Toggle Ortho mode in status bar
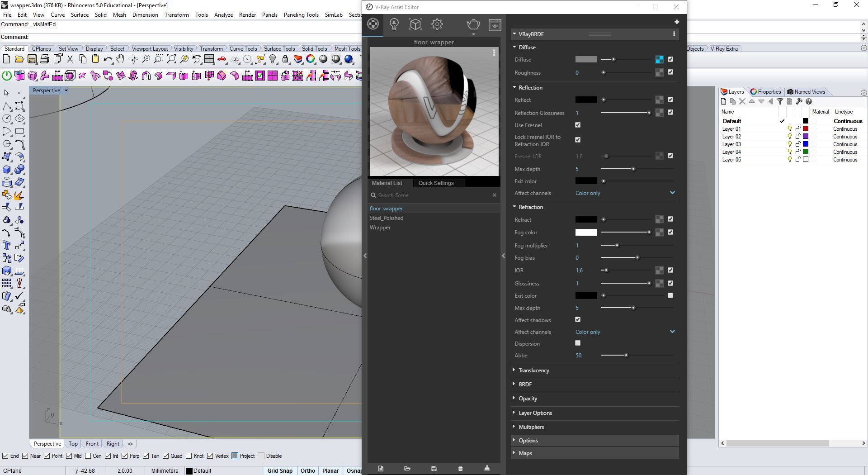 point(308,471)
